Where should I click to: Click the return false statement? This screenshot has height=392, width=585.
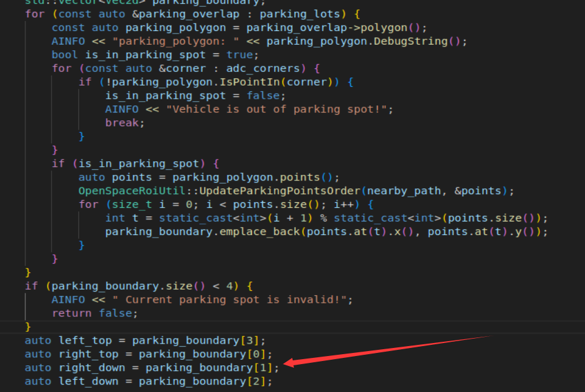pos(94,313)
